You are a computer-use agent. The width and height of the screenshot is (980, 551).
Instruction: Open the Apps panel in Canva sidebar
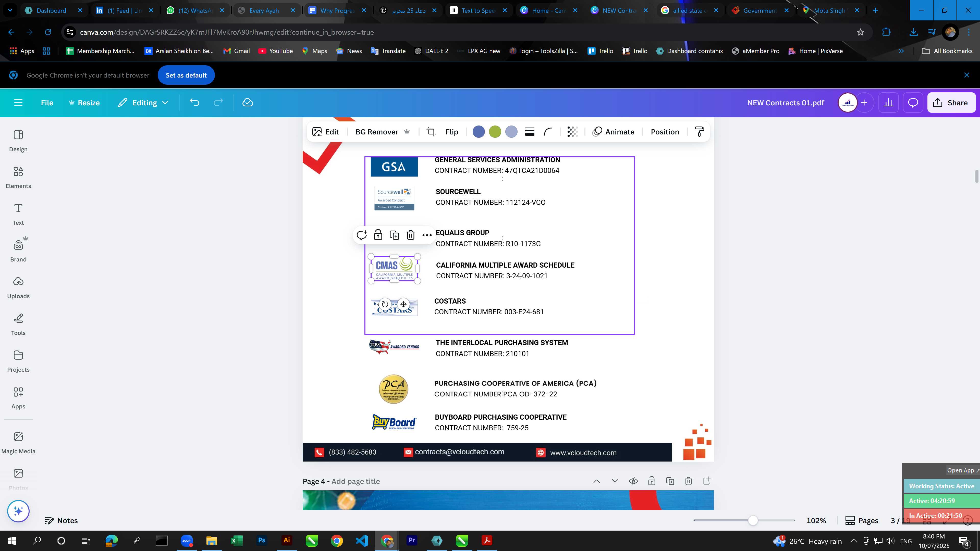click(x=18, y=398)
